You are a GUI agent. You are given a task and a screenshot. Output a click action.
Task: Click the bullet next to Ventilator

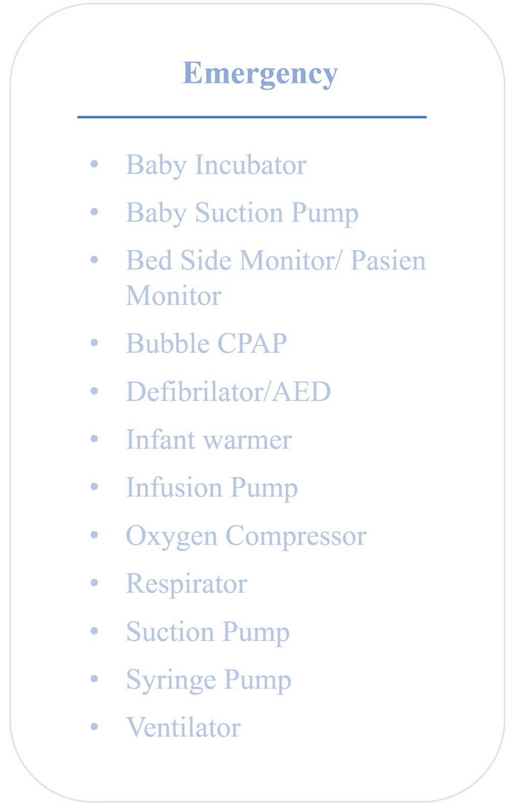(94, 726)
